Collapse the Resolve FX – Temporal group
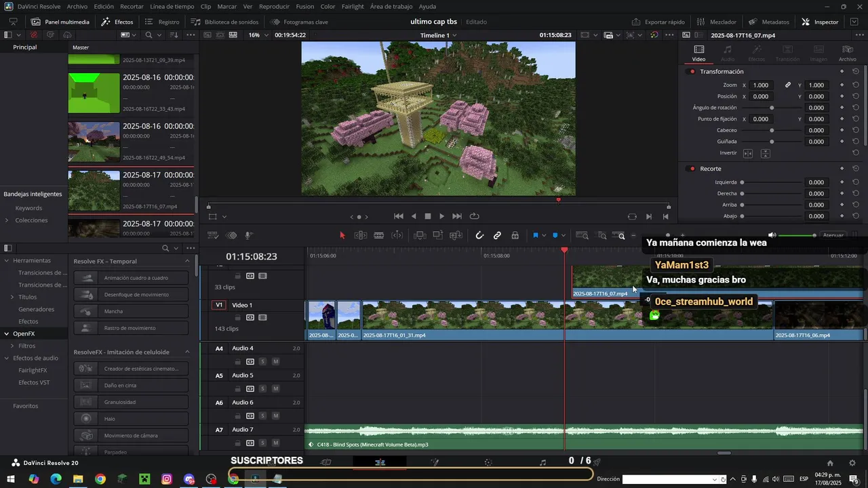This screenshot has width=868, height=488. coord(187,262)
